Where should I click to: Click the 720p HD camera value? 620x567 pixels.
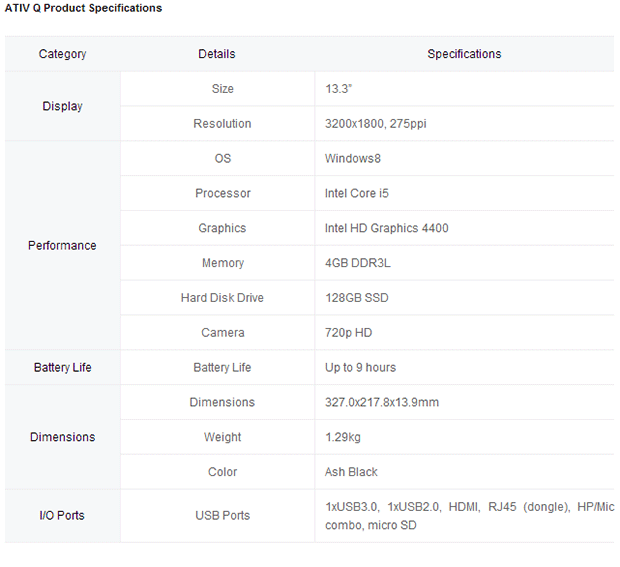click(x=348, y=332)
